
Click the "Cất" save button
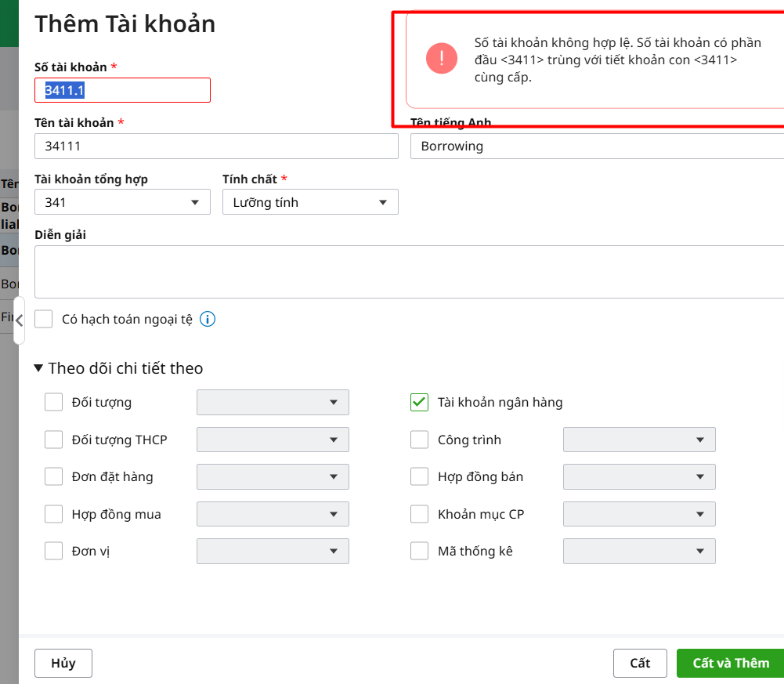coord(640,663)
